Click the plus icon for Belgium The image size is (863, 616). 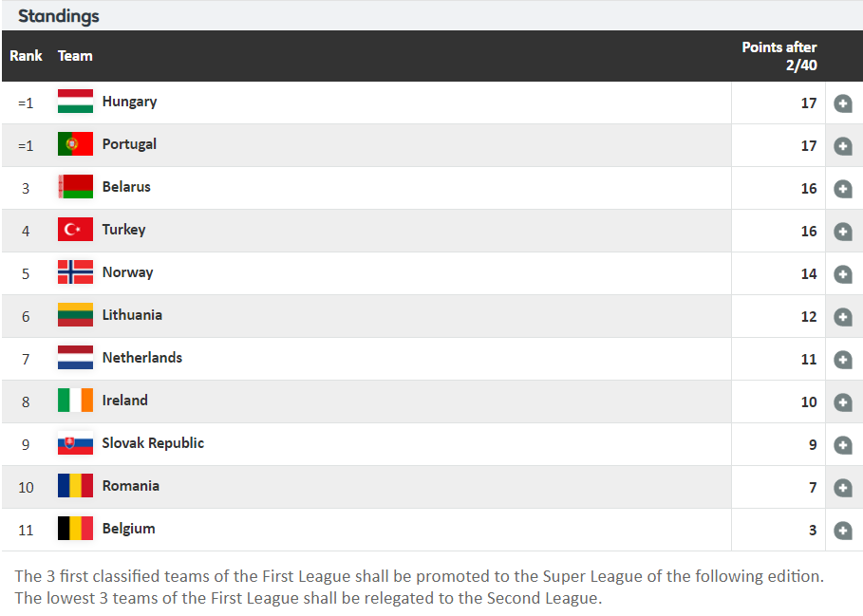pos(843,531)
